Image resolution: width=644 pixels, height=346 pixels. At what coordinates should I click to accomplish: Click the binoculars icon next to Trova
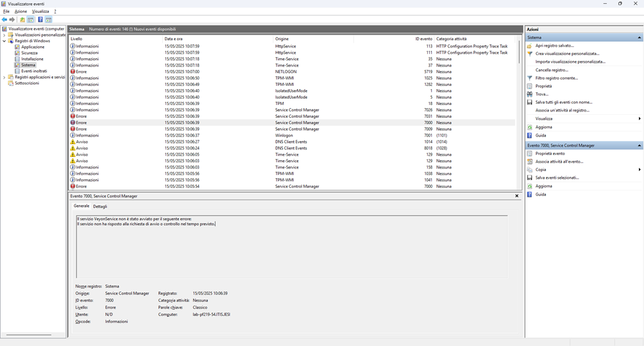tap(530, 94)
